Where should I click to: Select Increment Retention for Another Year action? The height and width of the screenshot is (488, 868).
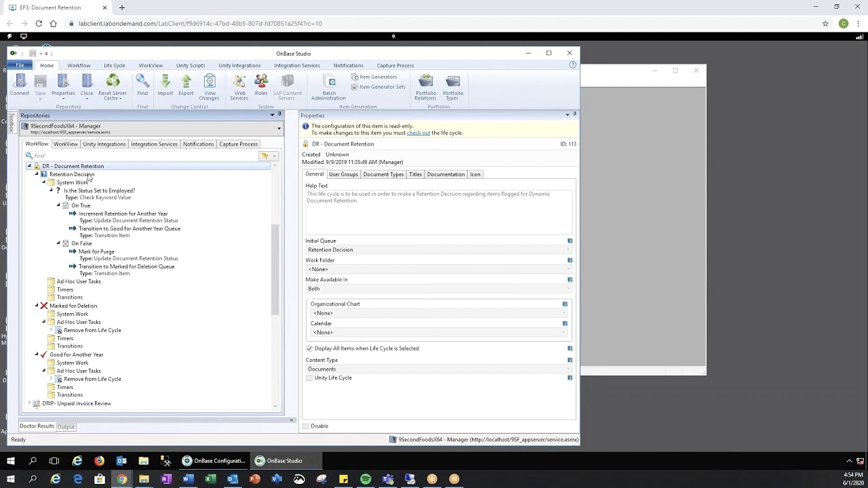(123, 213)
